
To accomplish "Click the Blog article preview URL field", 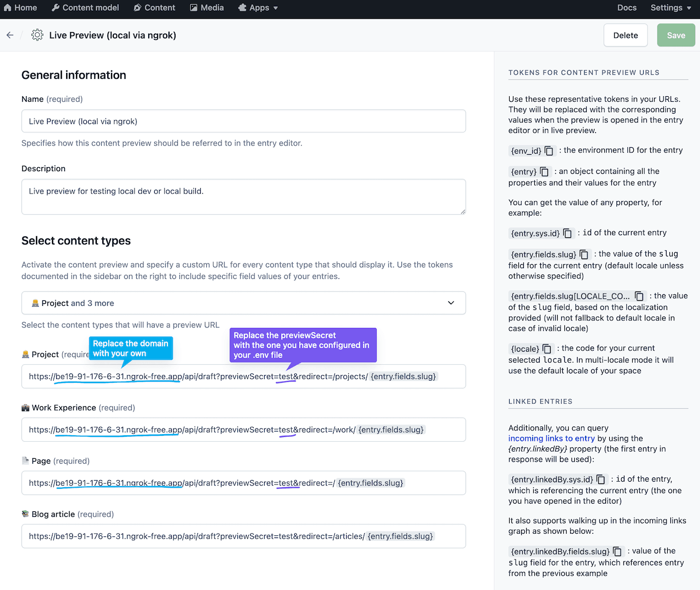I will pyautogui.click(x=243, y=536).
